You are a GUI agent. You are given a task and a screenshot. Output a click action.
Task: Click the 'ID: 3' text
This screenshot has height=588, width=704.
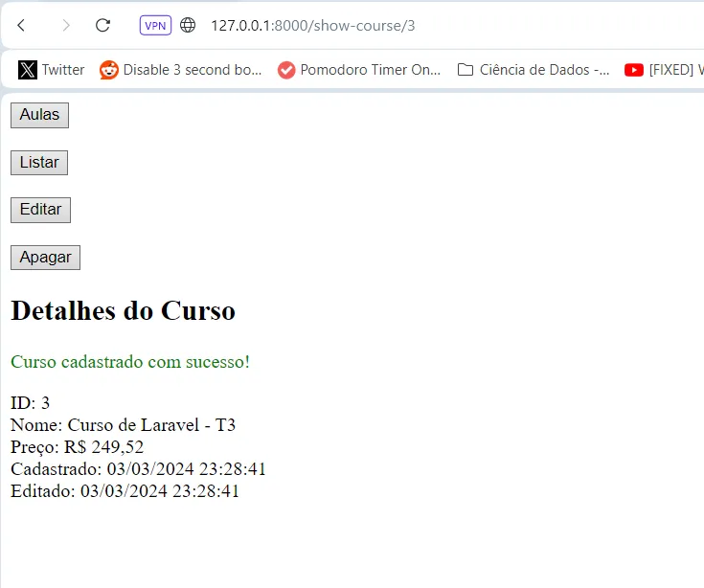30,403
